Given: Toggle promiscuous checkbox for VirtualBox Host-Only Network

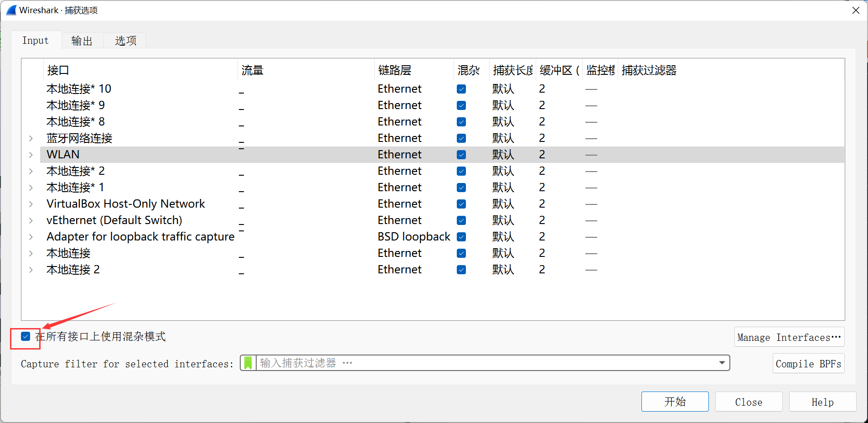Looking at the screenshot, I should point(461,204).
